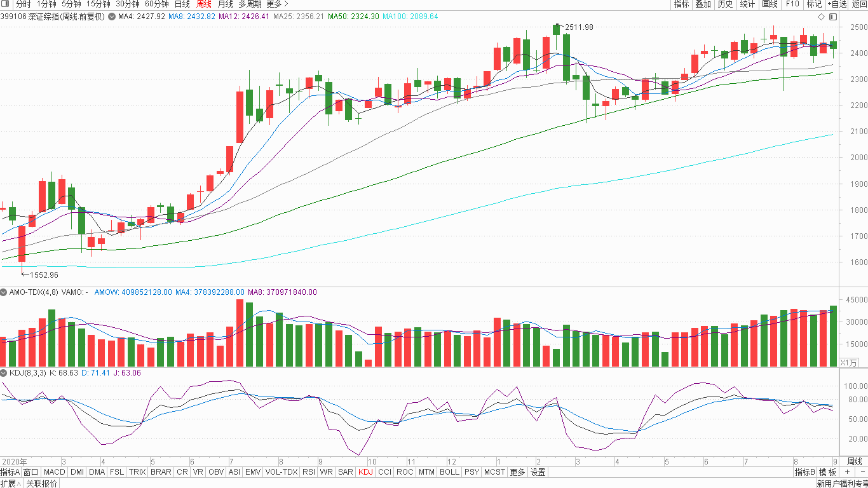
Task: Select CCI indicator
Action: click(x=385, y=472)
